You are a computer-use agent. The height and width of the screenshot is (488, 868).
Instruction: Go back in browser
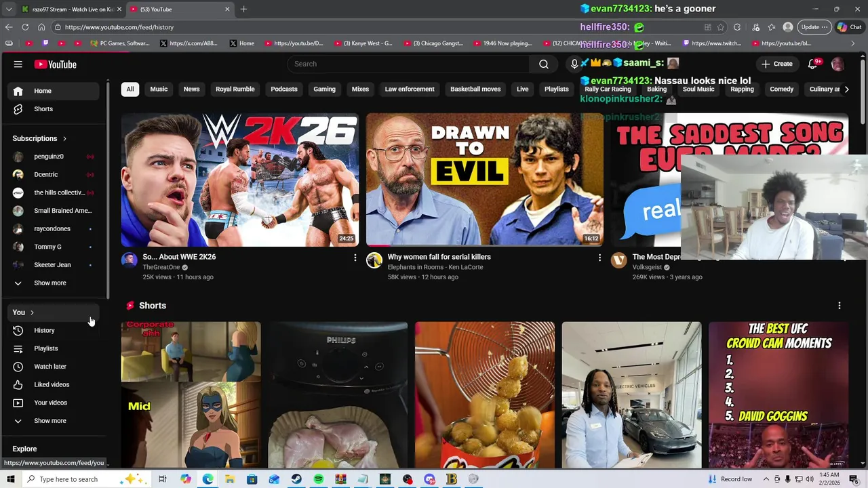9,27
